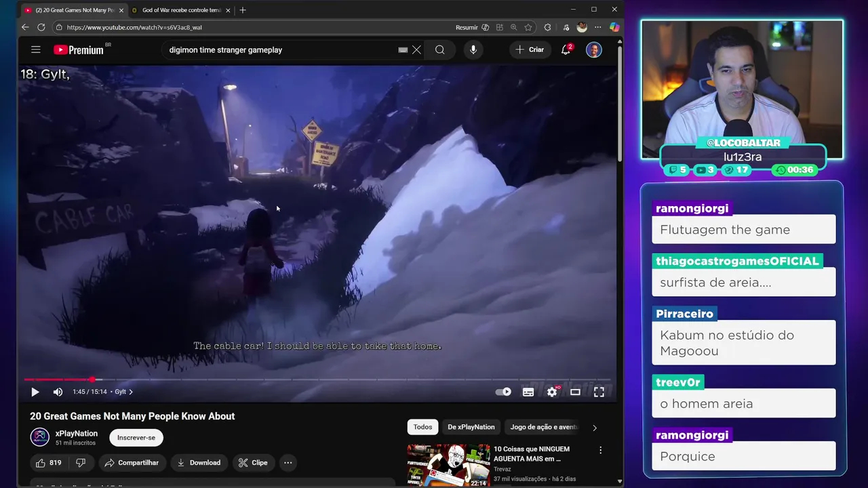This screenshot has width=868, height=488.
Task: Select Jogo de ação e aventura chip
Action: click(x=544, y=427)
